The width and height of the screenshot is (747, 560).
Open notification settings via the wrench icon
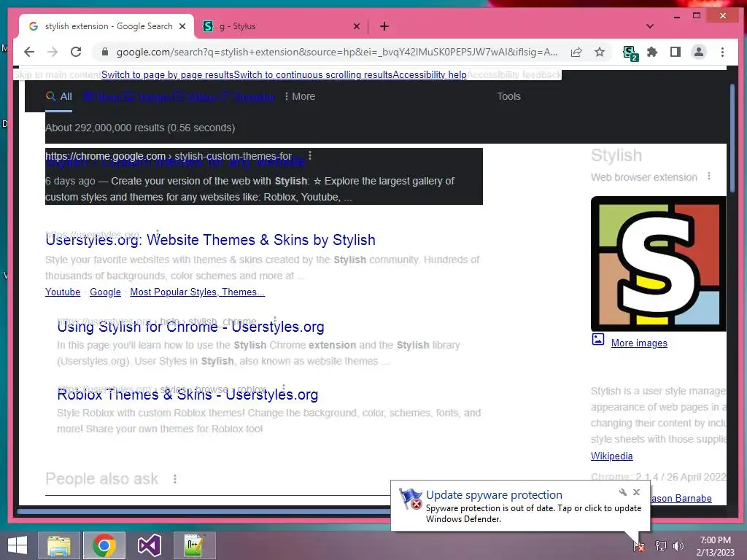click(623, 492)
